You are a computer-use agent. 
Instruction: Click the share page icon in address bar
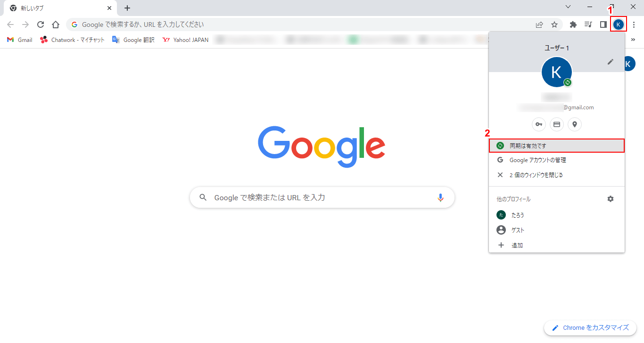click(x=539, y=24)
